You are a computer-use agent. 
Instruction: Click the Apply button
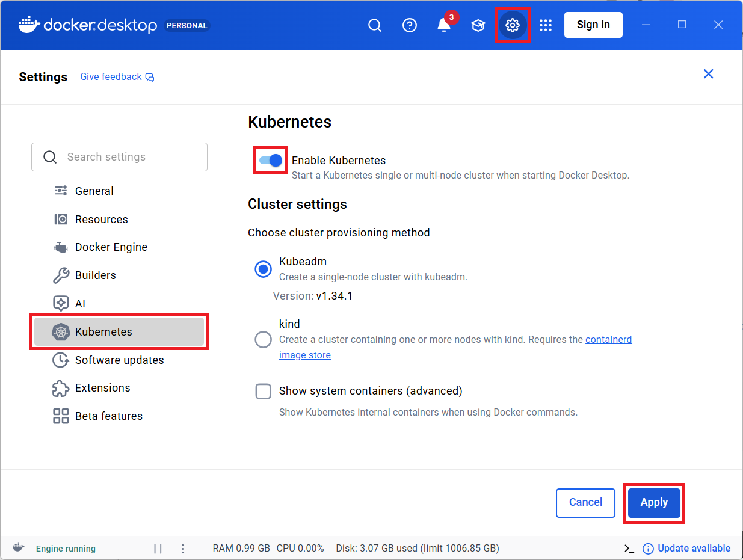pos(654,502)
